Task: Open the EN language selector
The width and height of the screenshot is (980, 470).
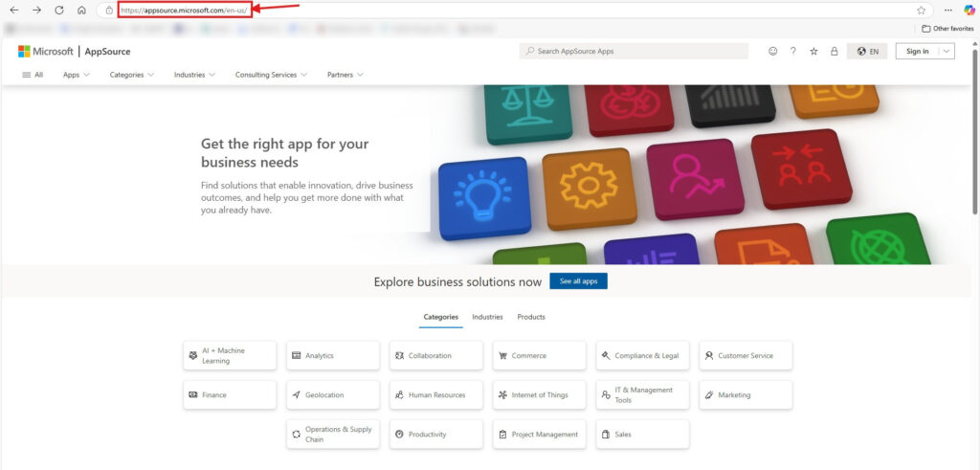Action: 868,52
